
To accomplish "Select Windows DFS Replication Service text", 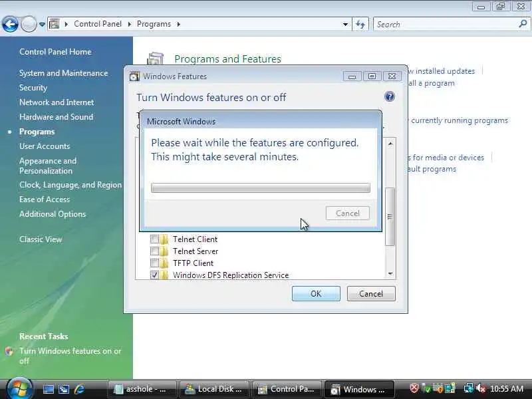I will 231,275.
